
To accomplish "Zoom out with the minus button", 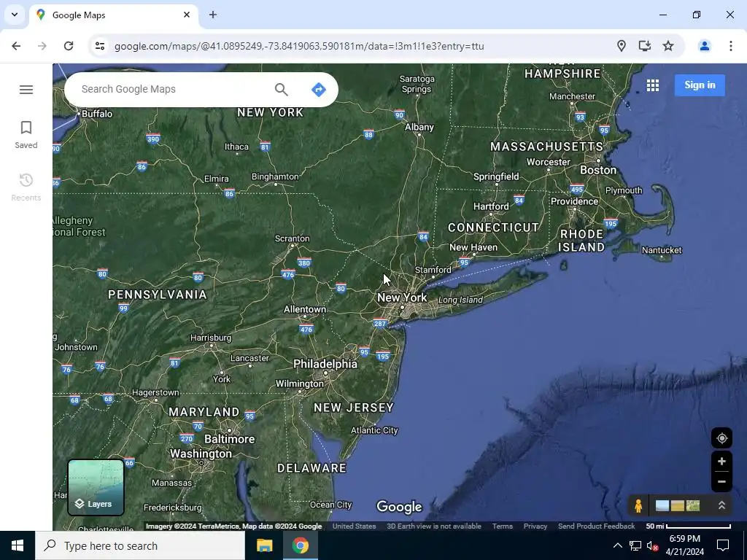I will click(x=721, y=481).
